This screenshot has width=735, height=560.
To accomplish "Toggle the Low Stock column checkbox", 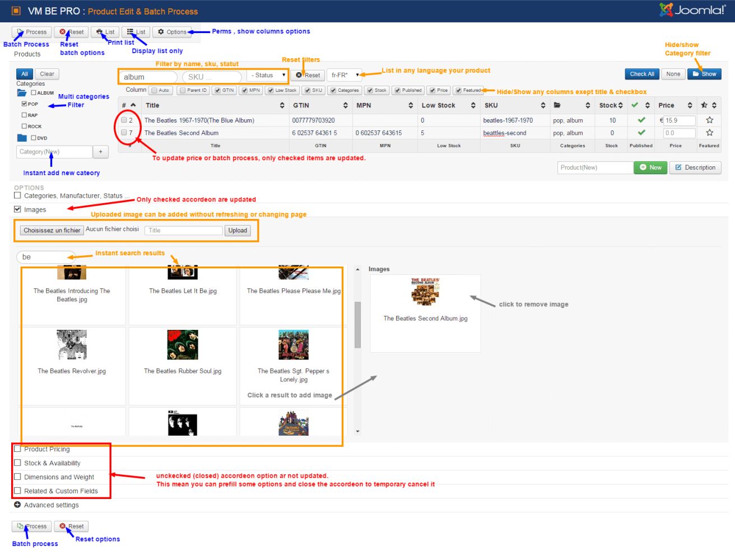I will point(271,90).
